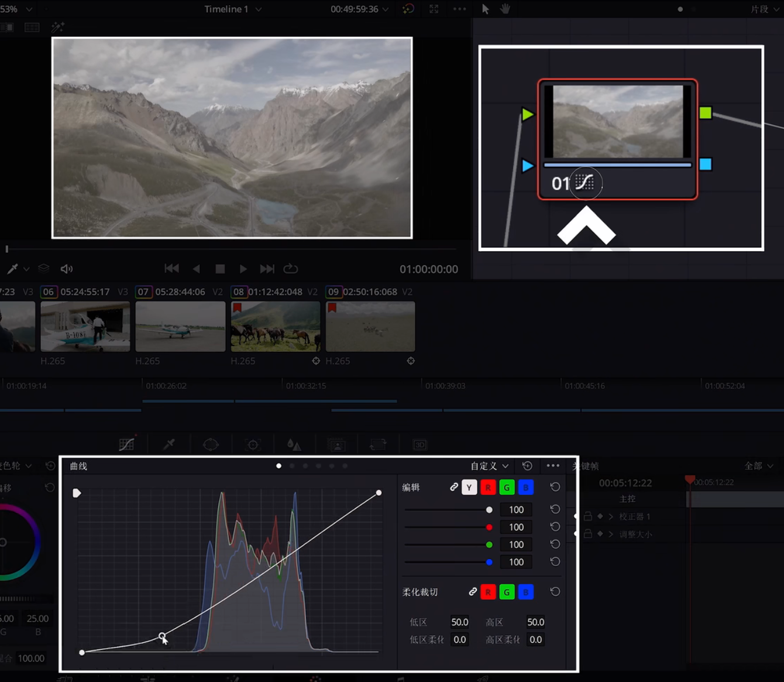Open the 3D stereoscopic palette icon
This screenshot has width=784, height=682.
[x=420, y=445]
